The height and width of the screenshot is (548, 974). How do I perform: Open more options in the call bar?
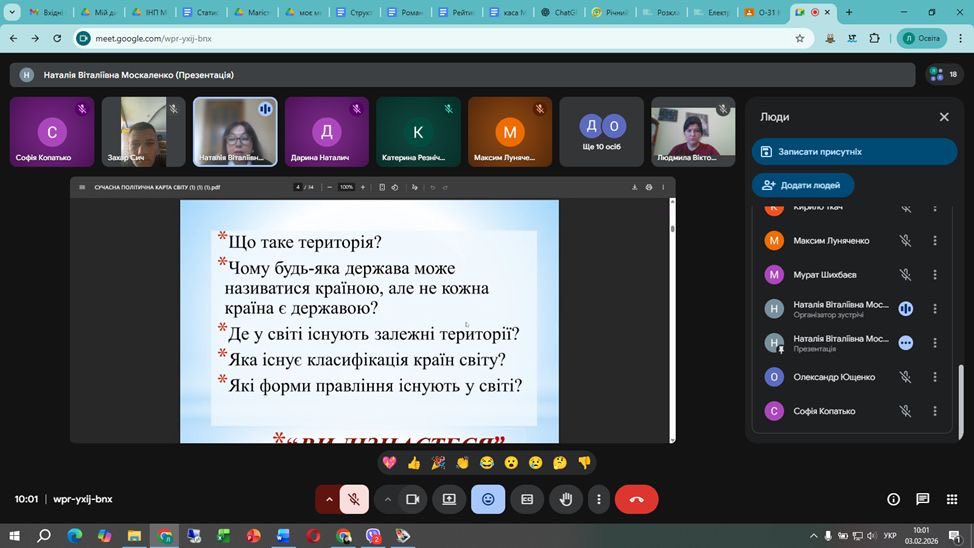tap(599, 499)
